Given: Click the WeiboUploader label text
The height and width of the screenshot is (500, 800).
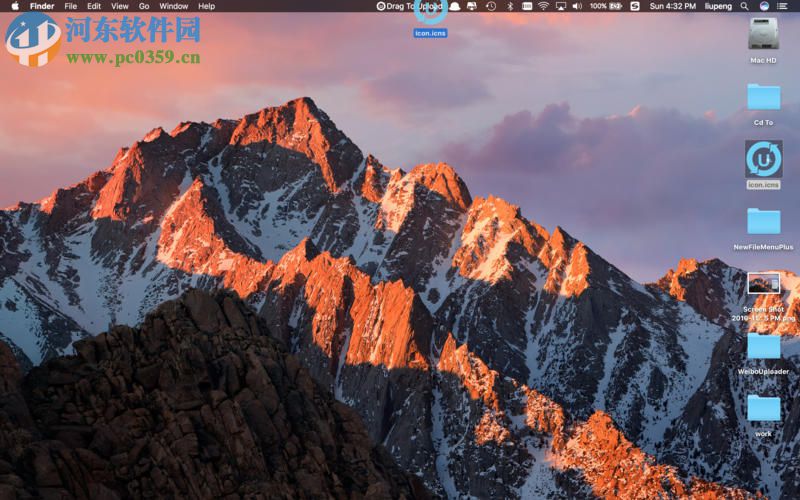Looking at the screenshot, I should pos(763,371).
